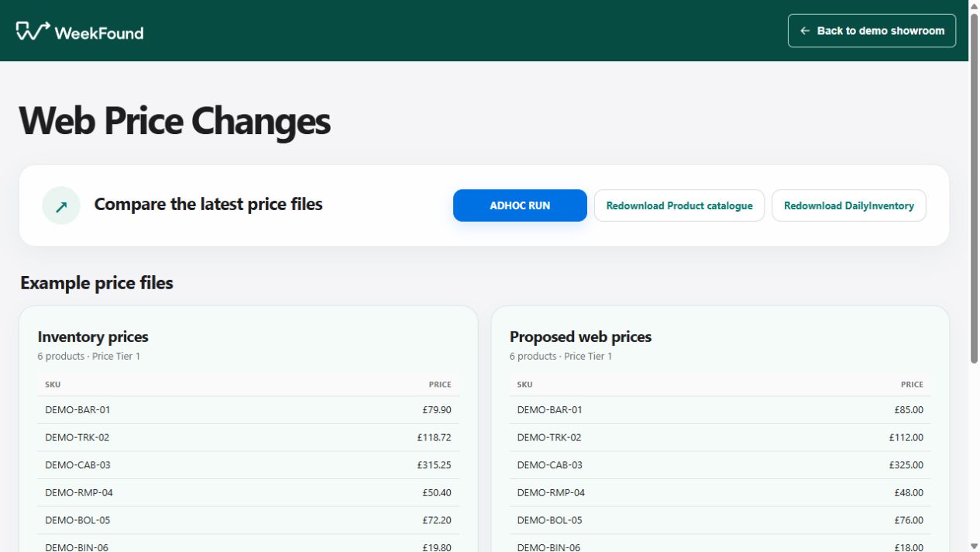Click scrollbar down arrow
The image size is (980, 552).
[x=974, y=546]
